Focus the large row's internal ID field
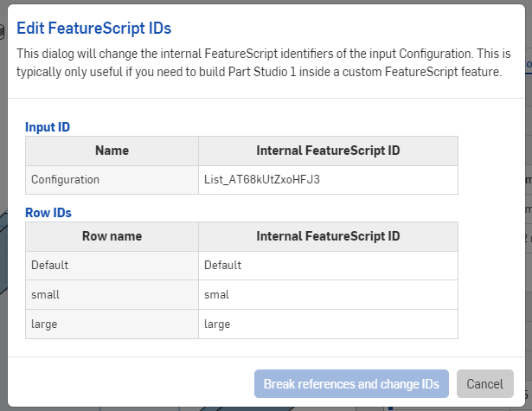 (328, 324)
